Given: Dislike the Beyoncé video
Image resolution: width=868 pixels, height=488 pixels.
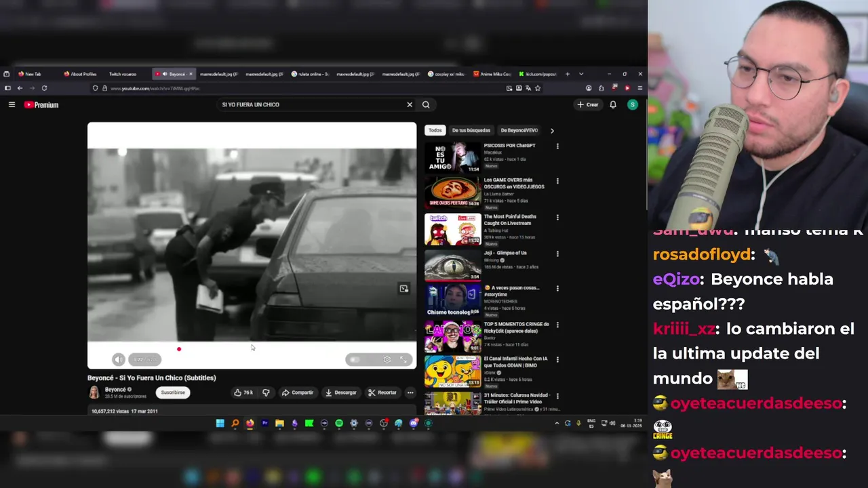Looking at the screenshot, I should [266, 392].
